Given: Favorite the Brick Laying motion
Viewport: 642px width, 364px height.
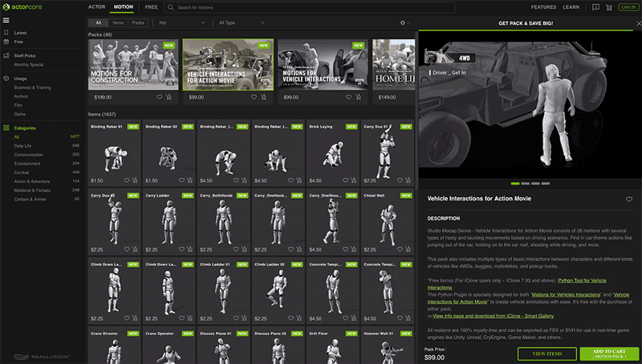Looking at the screenshot, I should click(x=345, y=180).
